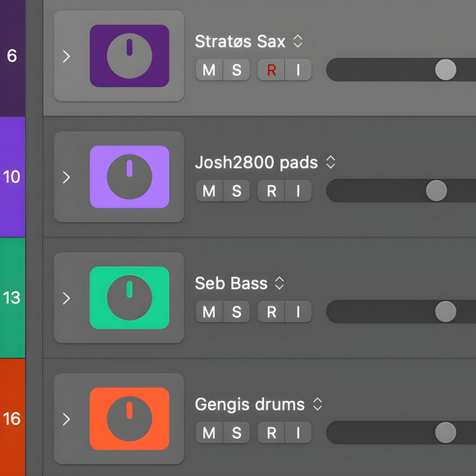Expand the Stratøs Sax track stack
This screenshot has height=476, width=476.
[66, 57]
